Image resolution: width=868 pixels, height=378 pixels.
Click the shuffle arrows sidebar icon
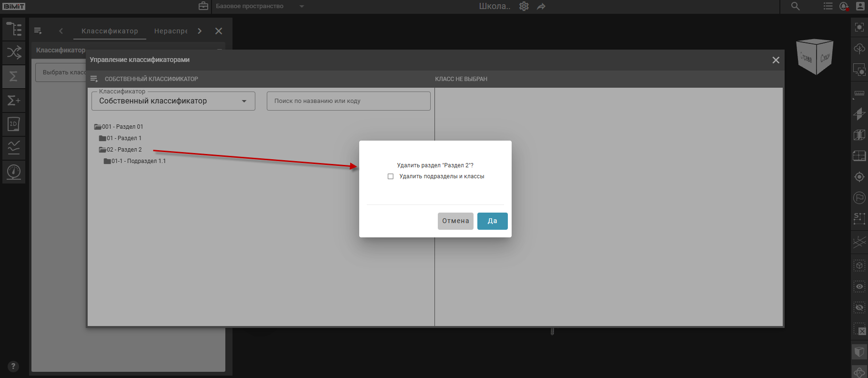14,52
